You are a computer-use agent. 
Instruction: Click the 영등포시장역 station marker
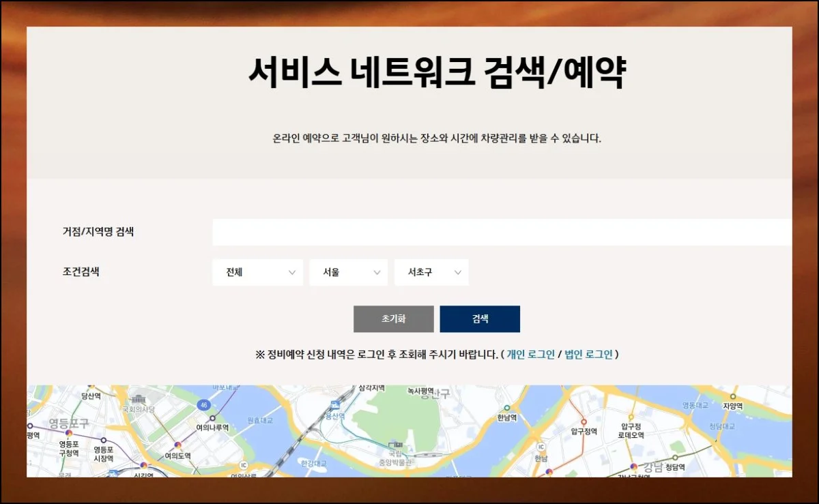[x=104, y=440]
